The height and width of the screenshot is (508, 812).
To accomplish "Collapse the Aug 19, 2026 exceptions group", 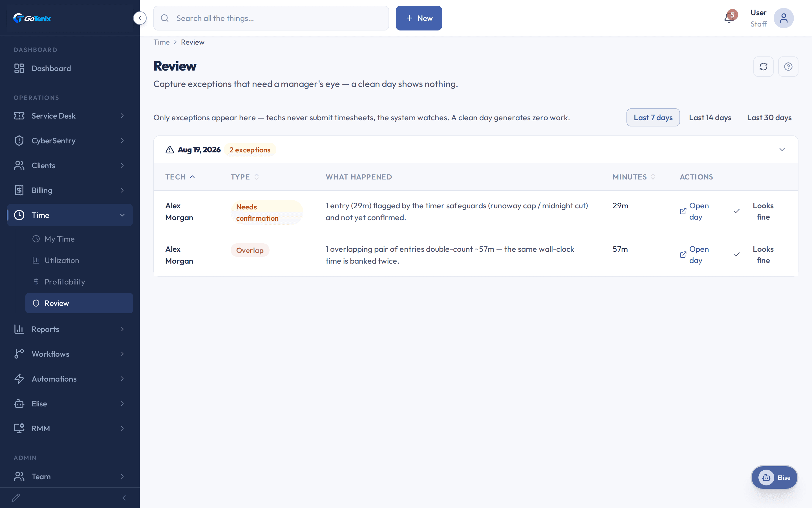I will pos(782,150).
